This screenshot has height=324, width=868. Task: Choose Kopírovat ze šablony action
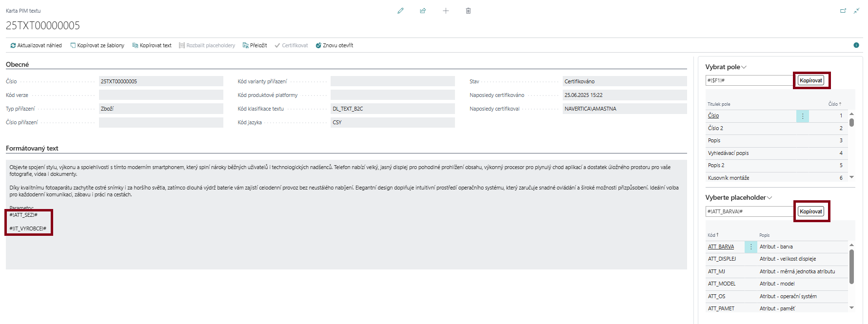click(x=97, y=45)
